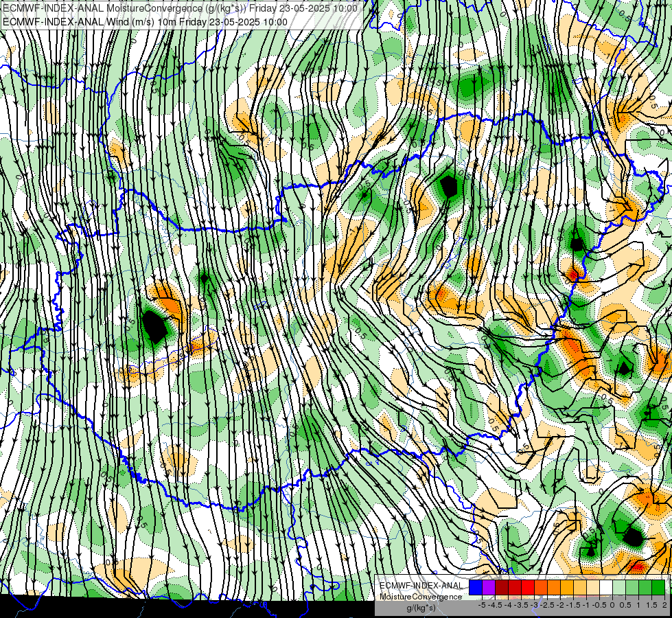Click the '0.5' legend scale value
The image size is (672, 618).
click(x=626, y=605)
